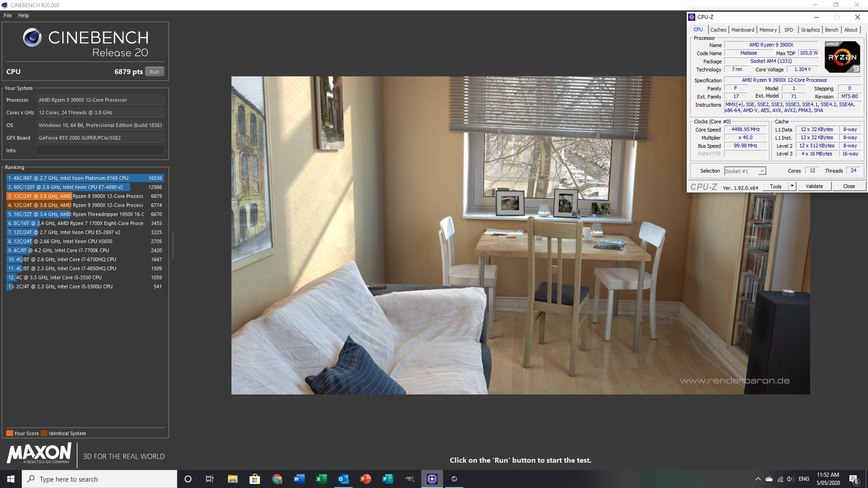Open File Explorer from the taskbar
The width and height of the screenshot is (868, 488).
[x=232, y=479]
